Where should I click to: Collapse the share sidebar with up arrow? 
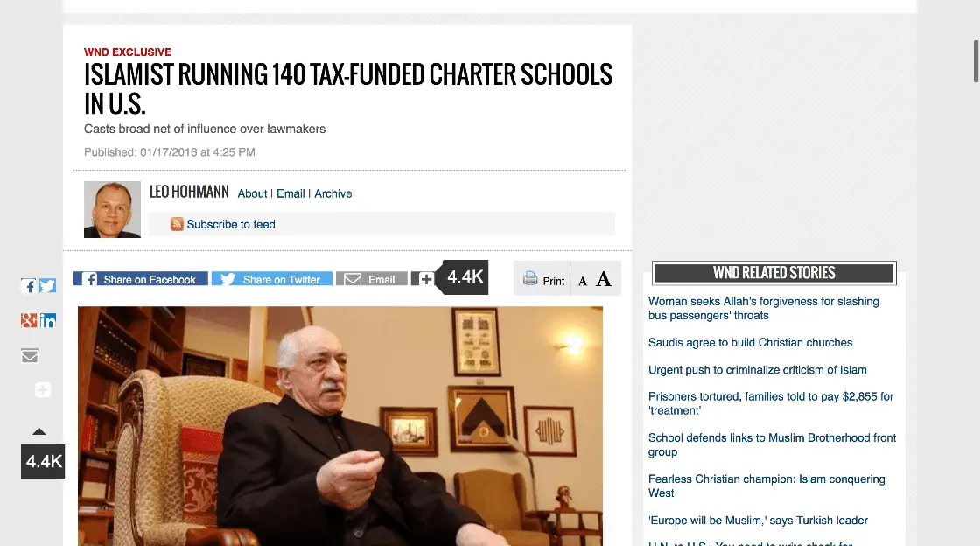click(x=39, y=431)
